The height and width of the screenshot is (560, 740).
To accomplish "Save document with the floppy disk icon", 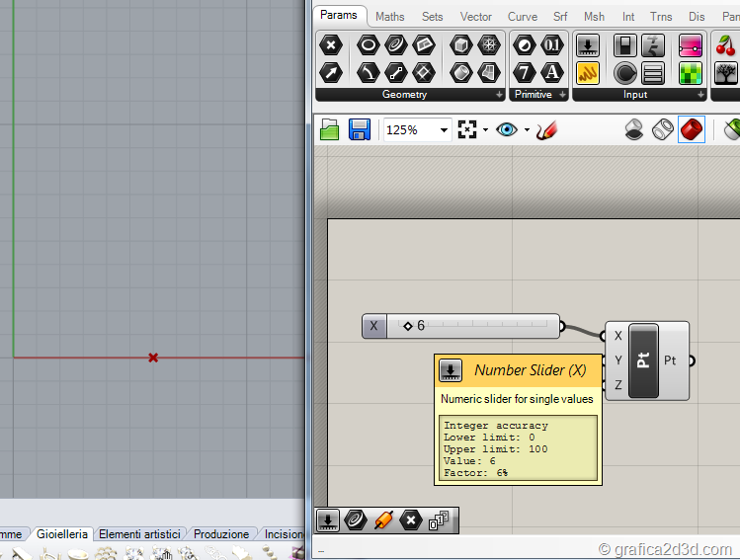I will (359, 129).
